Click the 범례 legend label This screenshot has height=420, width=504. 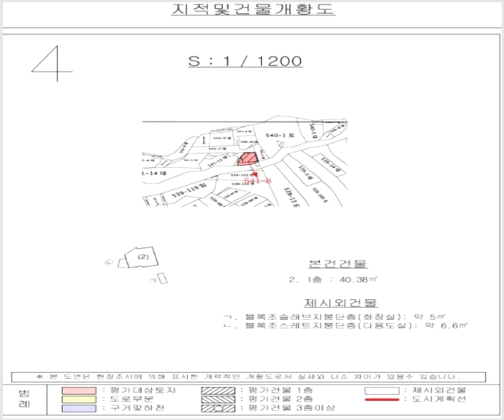(x=24, y=399)
